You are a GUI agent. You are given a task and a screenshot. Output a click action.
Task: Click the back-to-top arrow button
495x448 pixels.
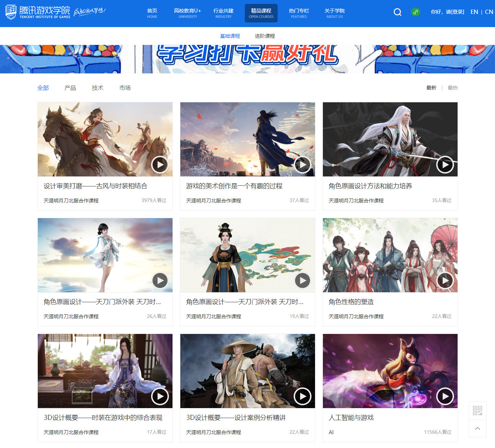click(478, 428)
